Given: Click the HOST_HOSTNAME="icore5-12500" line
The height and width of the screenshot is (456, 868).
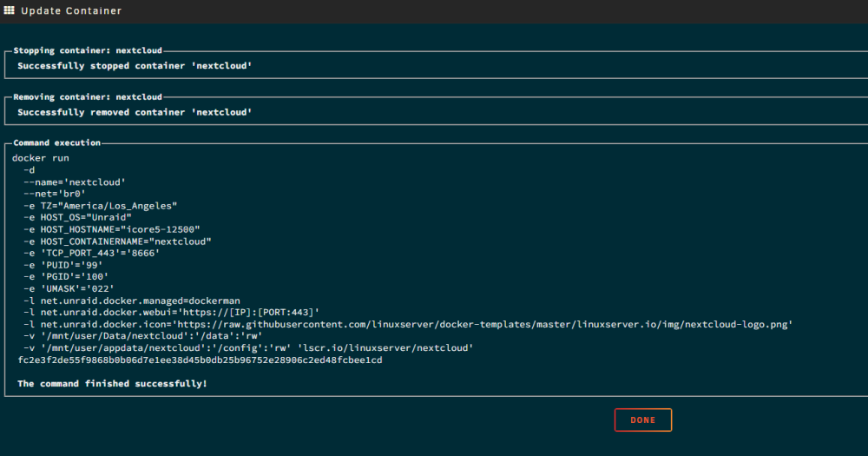Looking at the screenshot, I should click(112, 229).
